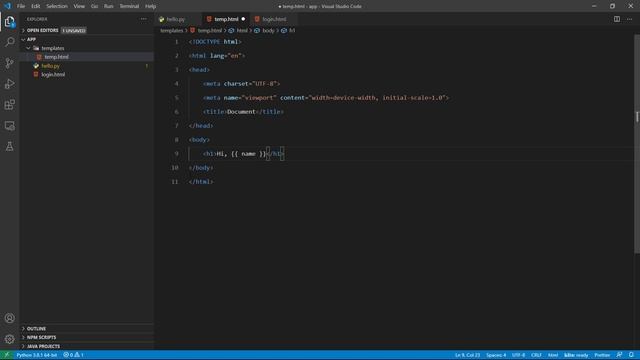
Task: Select the temp.html editor tab
Action: [227, 19]
